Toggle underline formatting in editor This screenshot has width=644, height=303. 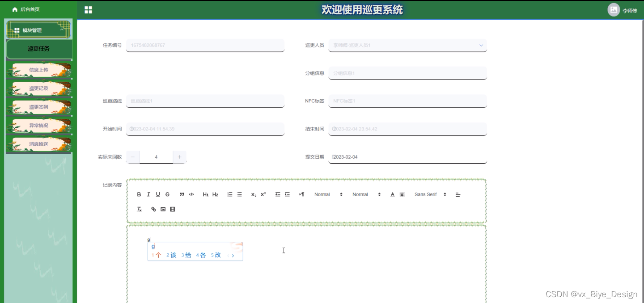pos(158,194)
